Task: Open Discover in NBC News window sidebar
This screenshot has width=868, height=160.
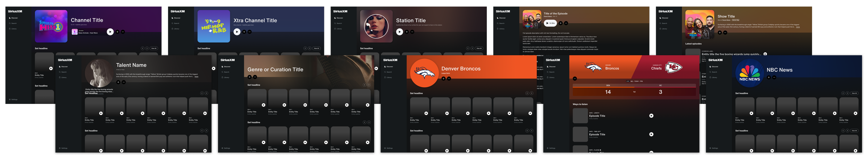Action: (x=714, y=66)
